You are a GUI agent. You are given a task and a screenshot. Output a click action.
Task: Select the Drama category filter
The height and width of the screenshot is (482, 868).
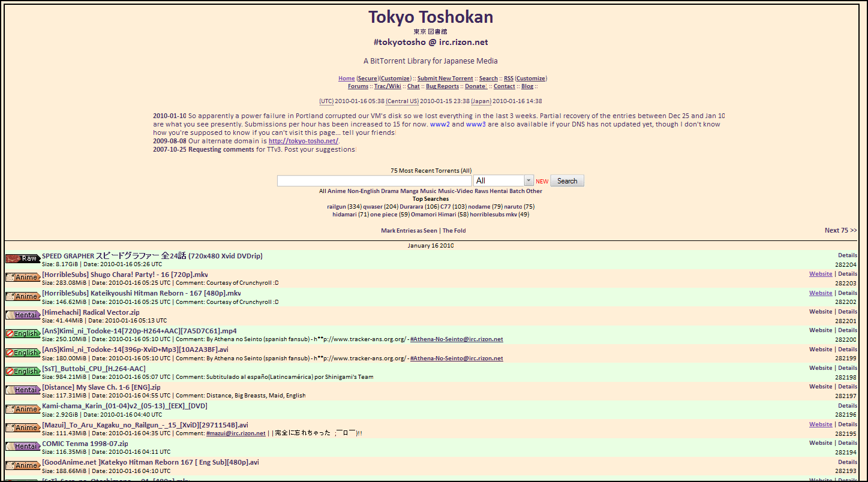[x=390, y=191]
